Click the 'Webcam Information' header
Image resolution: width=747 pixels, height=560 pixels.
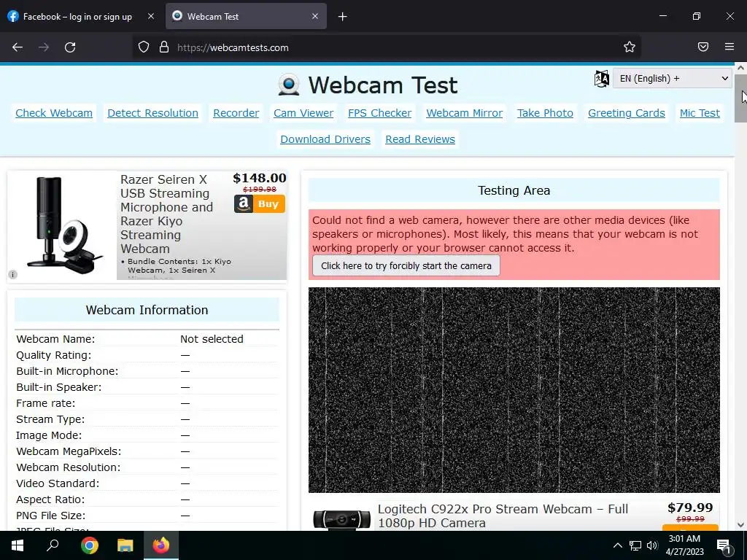[147, 310]
